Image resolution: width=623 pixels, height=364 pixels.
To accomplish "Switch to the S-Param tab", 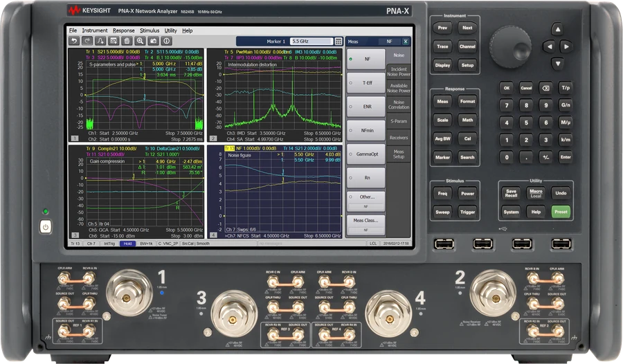I will click(x=399, y=121).
